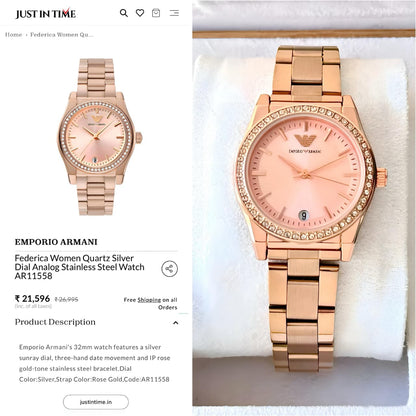Click the Product Description heading
Viewport: 416px width, 416px height.
coord(55,322)
